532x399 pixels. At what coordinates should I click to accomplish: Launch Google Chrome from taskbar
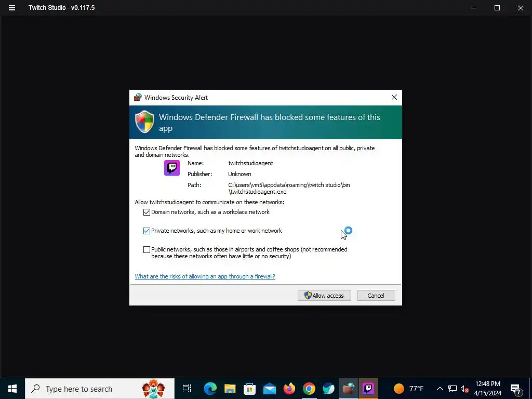tap(309, 389)
